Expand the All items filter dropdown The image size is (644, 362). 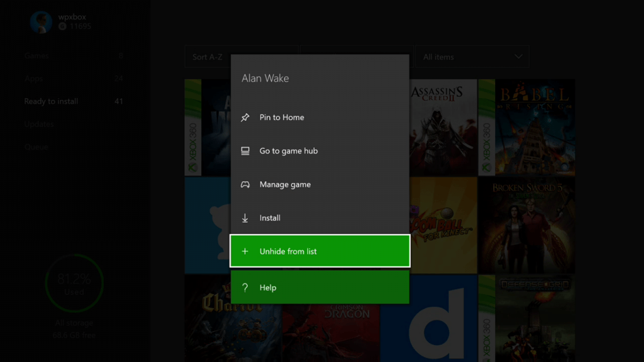472,57
